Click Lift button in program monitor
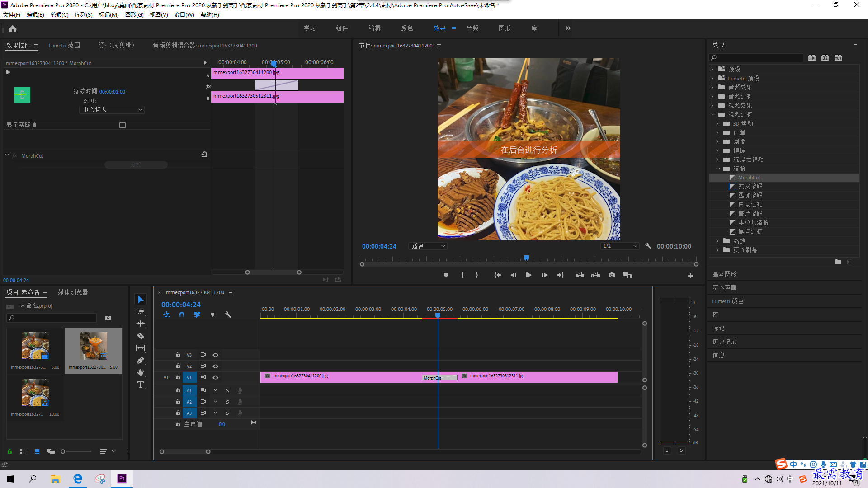Screen dimensions: 868x488 click(580, 275)
